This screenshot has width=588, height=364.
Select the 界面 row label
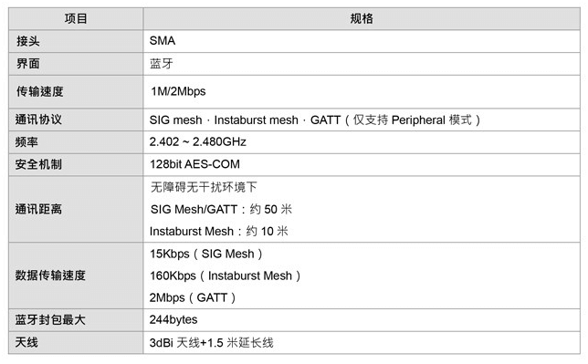(x=27, y=63)
